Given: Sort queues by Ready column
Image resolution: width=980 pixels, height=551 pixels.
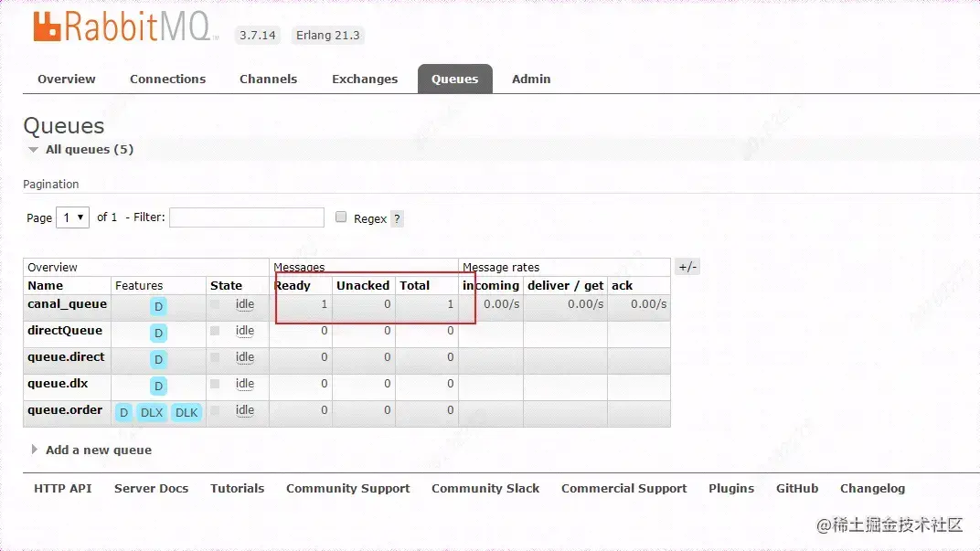Looking at the screenshot, I should [x=293, y=285].
